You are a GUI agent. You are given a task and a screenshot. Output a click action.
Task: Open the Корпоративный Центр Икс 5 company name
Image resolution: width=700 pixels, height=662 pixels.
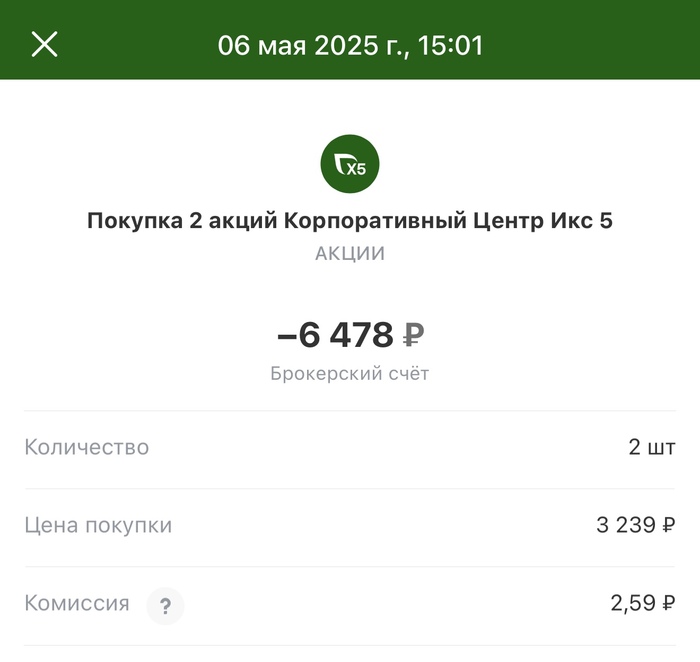(x=448, y=221)
